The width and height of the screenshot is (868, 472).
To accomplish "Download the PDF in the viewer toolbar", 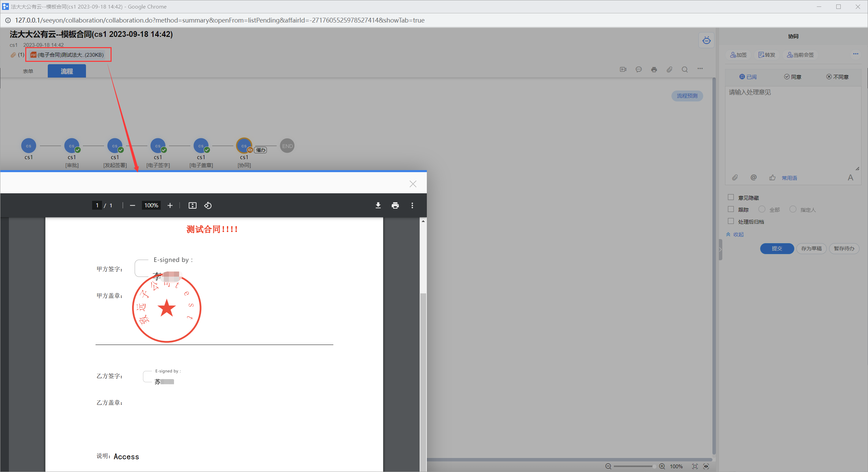I will coord(378,205).
